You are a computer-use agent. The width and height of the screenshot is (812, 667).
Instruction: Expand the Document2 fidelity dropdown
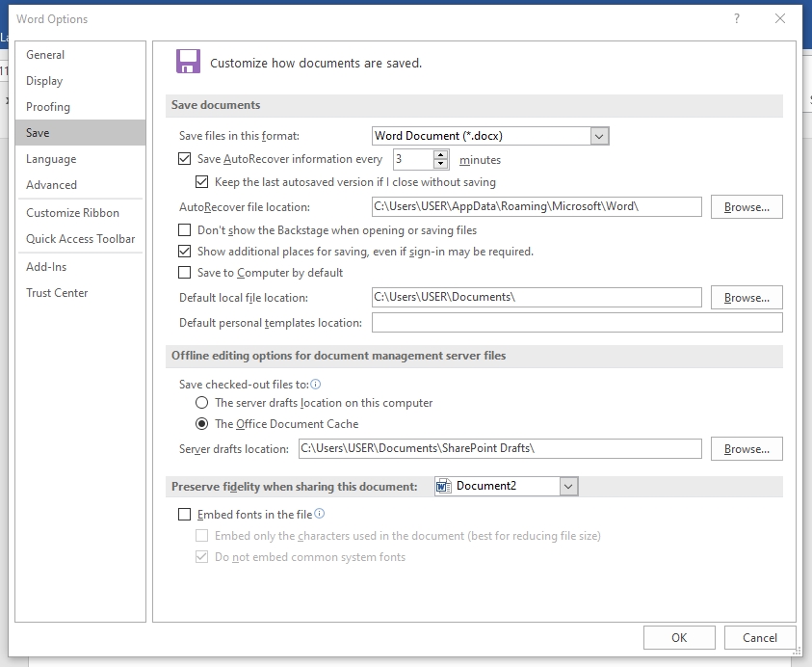click(568, 487)
